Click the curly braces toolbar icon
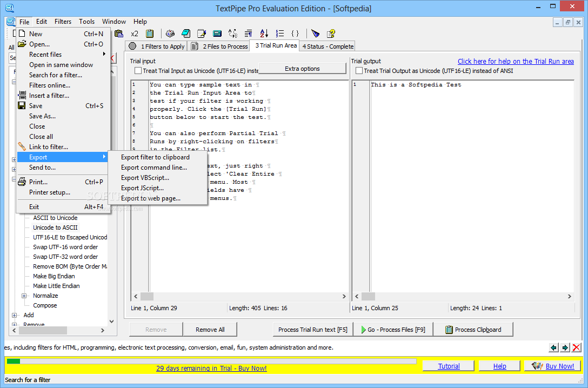588x388 pixels. (295, 34)
